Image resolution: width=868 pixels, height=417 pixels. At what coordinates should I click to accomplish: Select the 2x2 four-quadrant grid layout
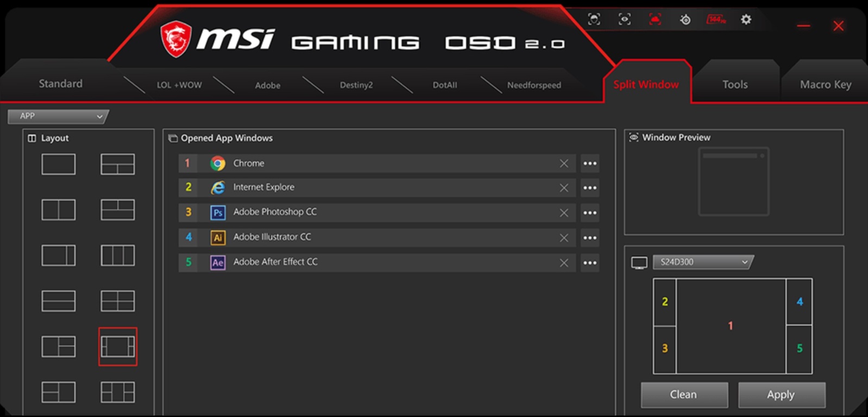click(x=118, y=301)
